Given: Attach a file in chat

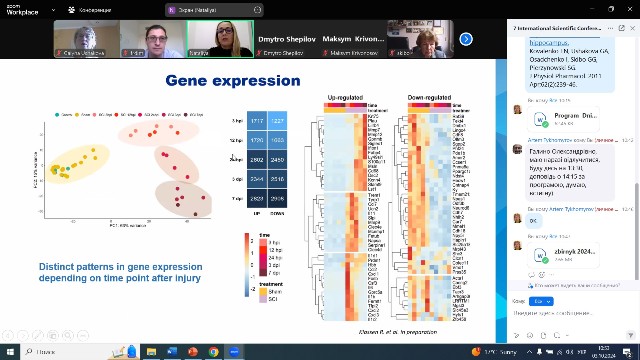Looking at the screenshot, I should [x=543, y=335].
